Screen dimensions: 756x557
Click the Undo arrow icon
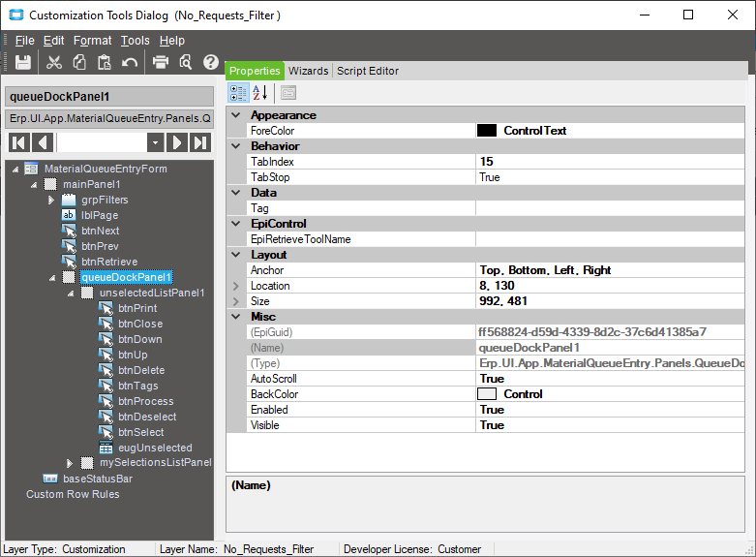click(129, 62)
